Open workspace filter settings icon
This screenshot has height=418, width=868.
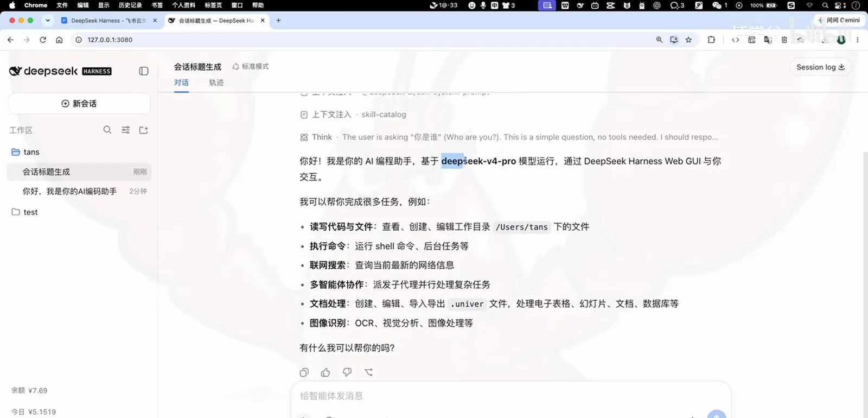click(126, 130)
